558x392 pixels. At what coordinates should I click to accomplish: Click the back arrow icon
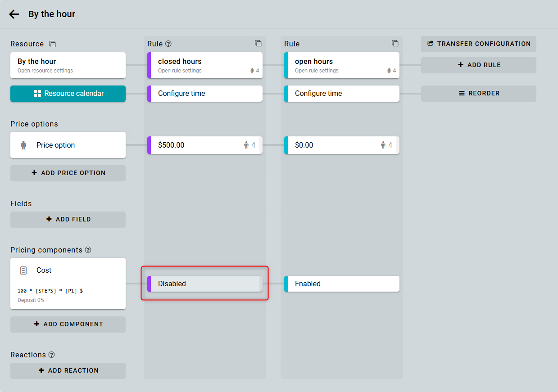[14, 14]
